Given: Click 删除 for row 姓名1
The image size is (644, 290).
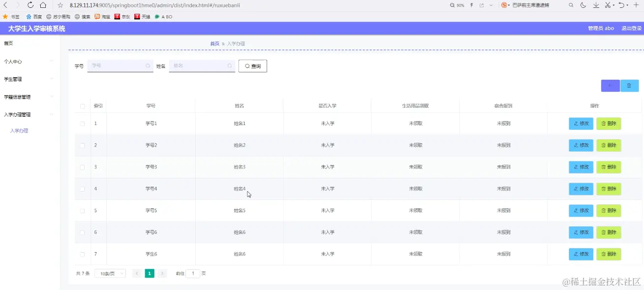Looking at the screenshot, I should point(609,124).
